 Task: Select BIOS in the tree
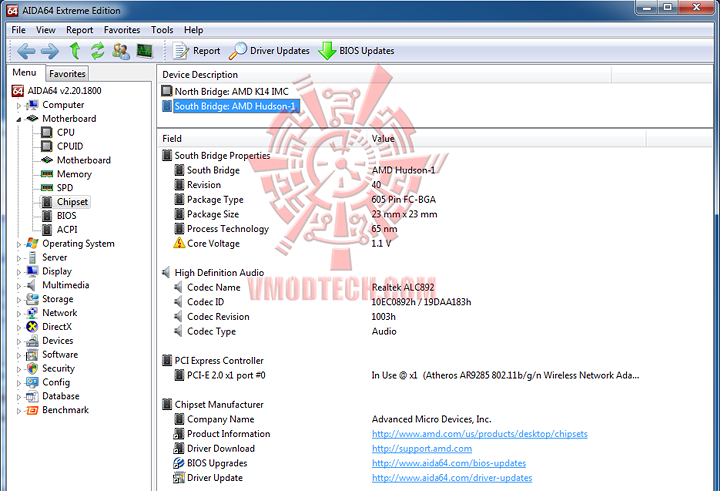click(59, 215)
